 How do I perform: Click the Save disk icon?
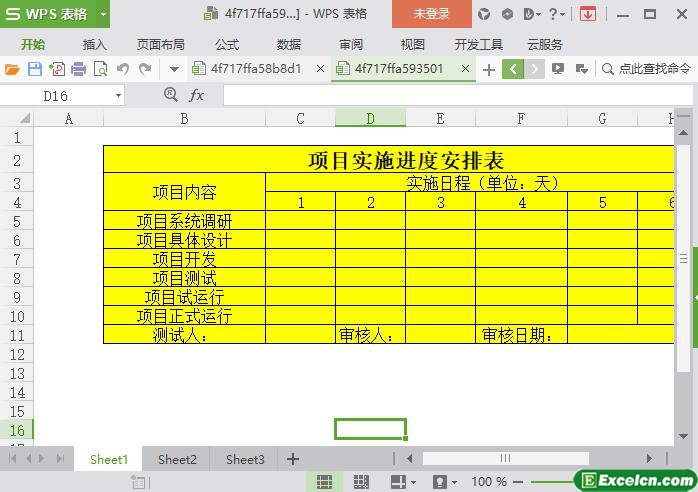tap(35, 69)
